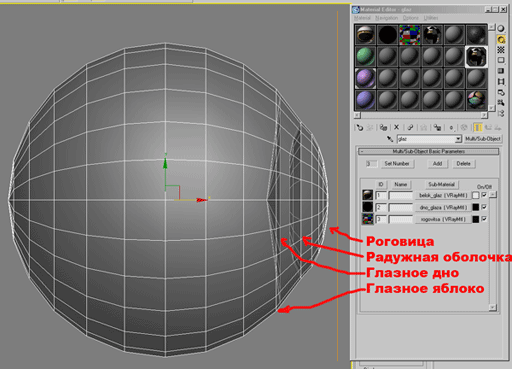The width and height of the screenshot is (512, 369).
Task: Open the belok_glaz (VRayMtl) sub-material
Action: point(443,195)
